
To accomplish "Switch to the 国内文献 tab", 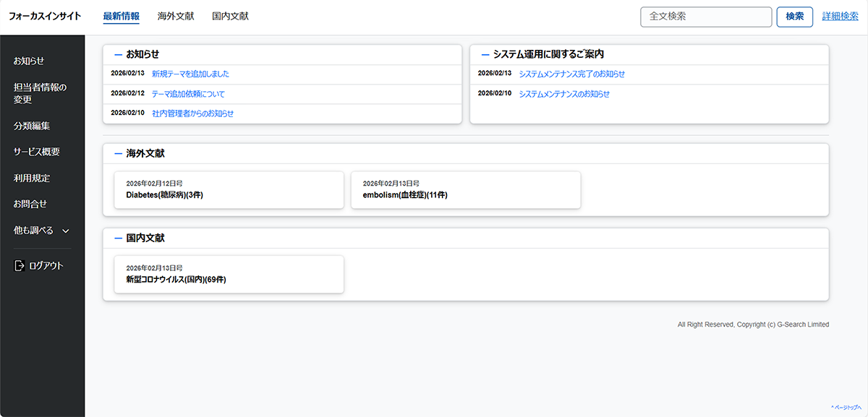I will point(230,16).
